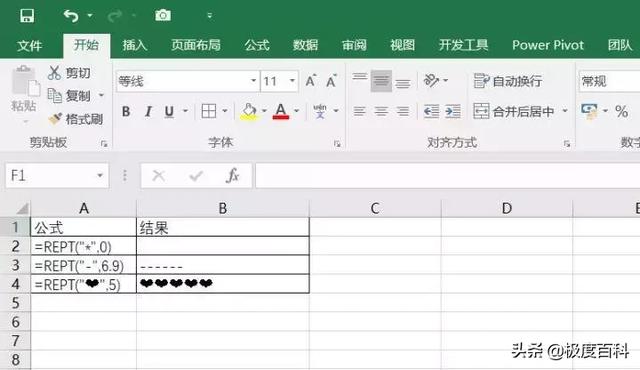Open the Undo history dropdown arrow

(x=90, y=16)
